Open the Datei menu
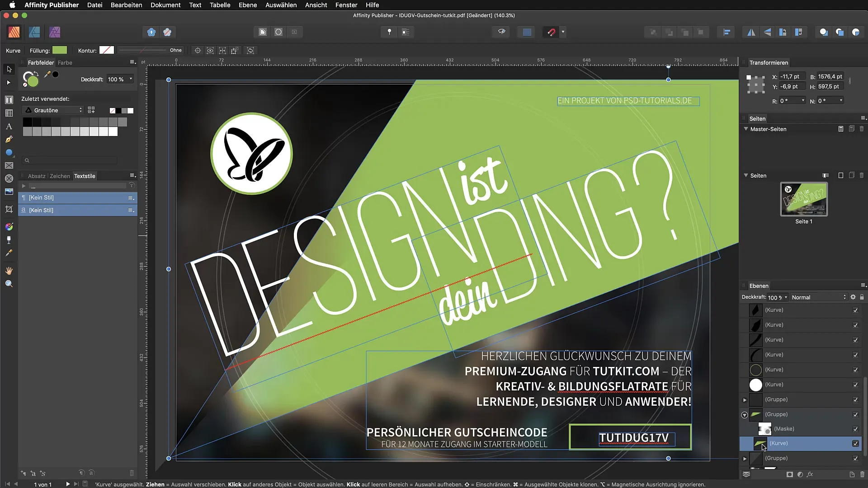This screenshot has width=868, height=488. click(x=94, y=5)
